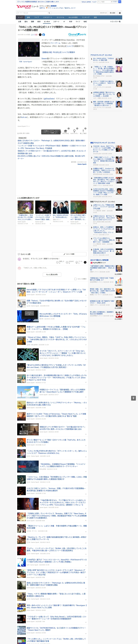Click the back-to-top arrow button

point(133,398)
